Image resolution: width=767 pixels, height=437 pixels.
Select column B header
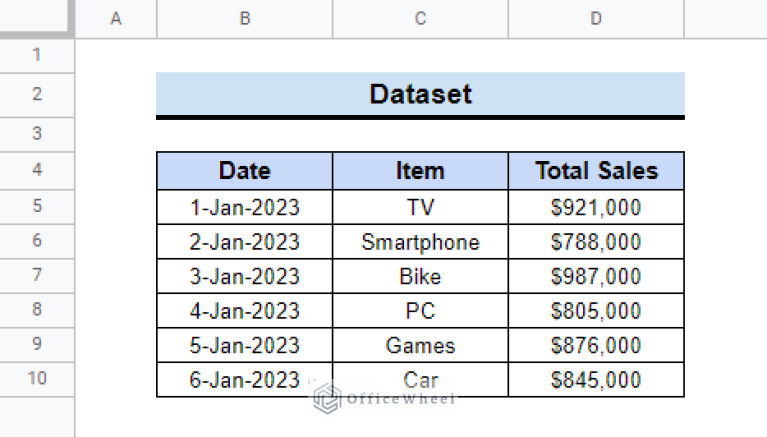pyautogui.click(x=245, y=19)
